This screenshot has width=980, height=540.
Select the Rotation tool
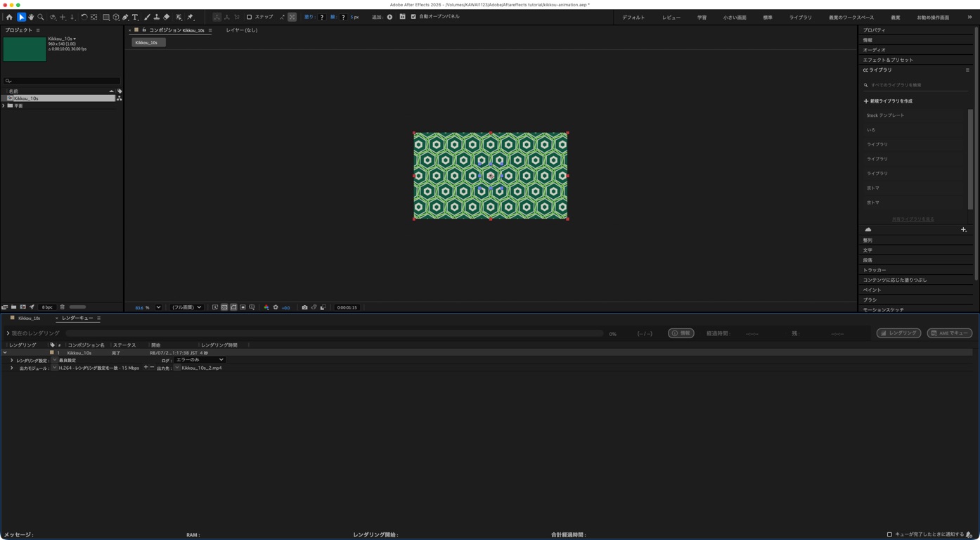coord(84,17)
